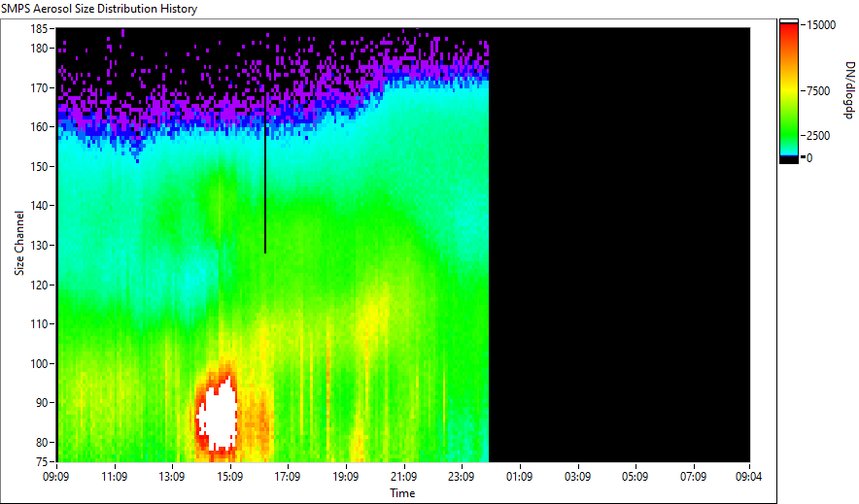Click the 09:04 end time axis label
Screen dimensions: 859x504
748,477
